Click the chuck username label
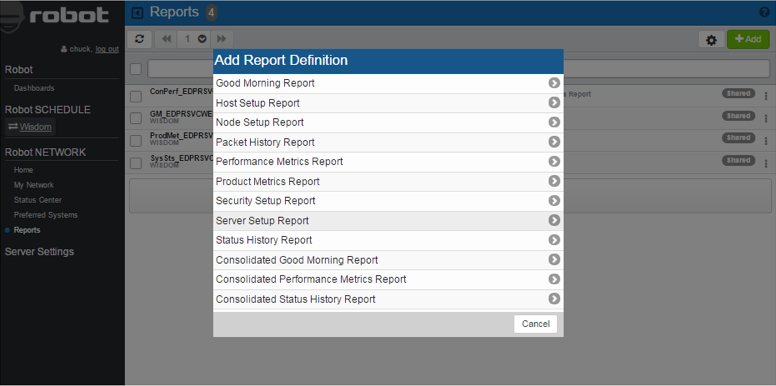Screen dimensions: 776x386 (x=80, y=49)
